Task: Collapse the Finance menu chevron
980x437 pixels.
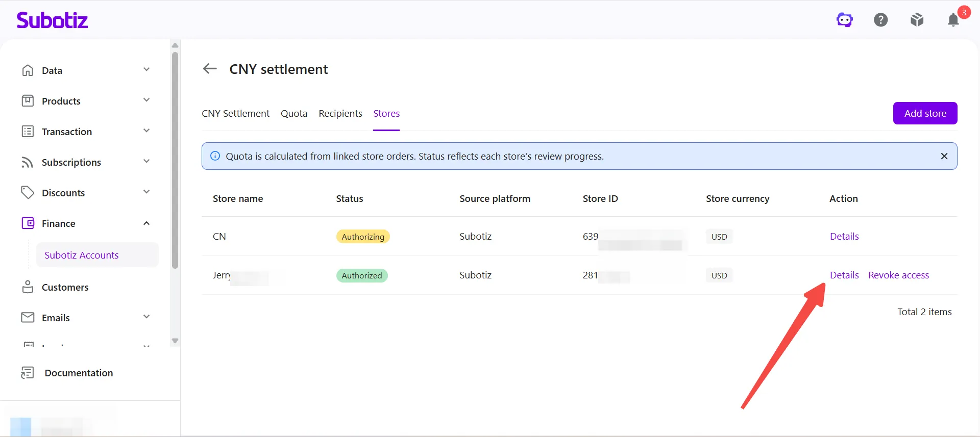Action: (146, 223)
